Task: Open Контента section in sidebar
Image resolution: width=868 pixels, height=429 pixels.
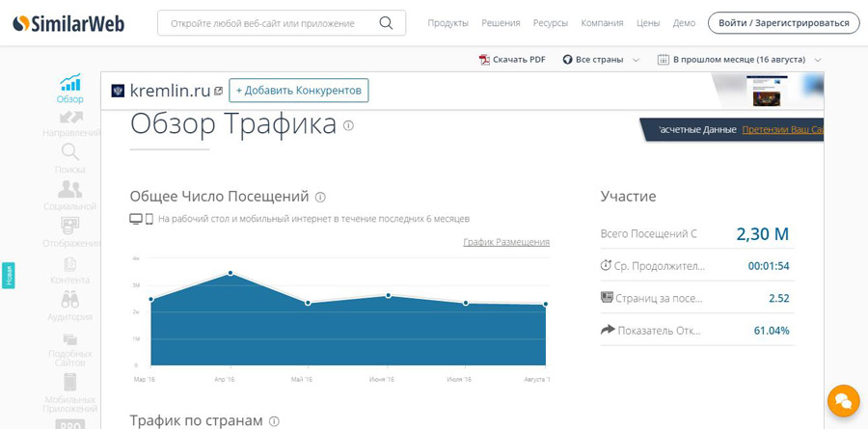Action: (x=70, y=270)
